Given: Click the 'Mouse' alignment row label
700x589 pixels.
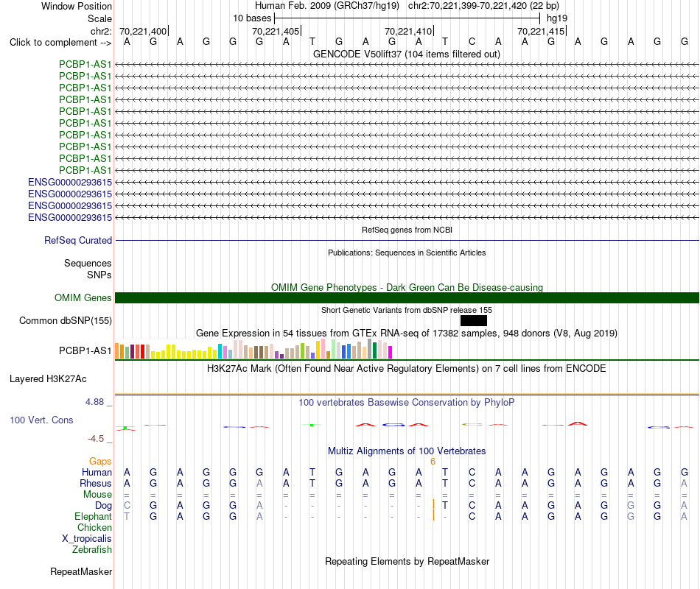Looking at the screenshot, I should point(97,495).
